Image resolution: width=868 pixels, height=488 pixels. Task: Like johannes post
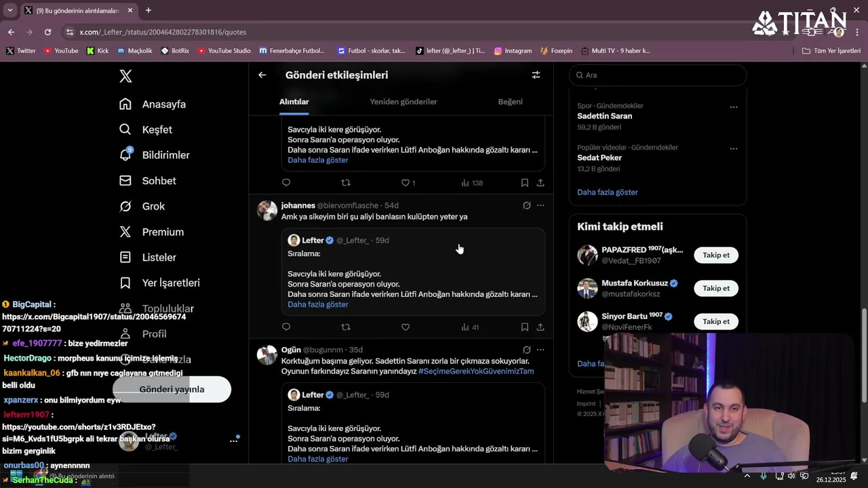pyautogui.click(x=406, y=327)
